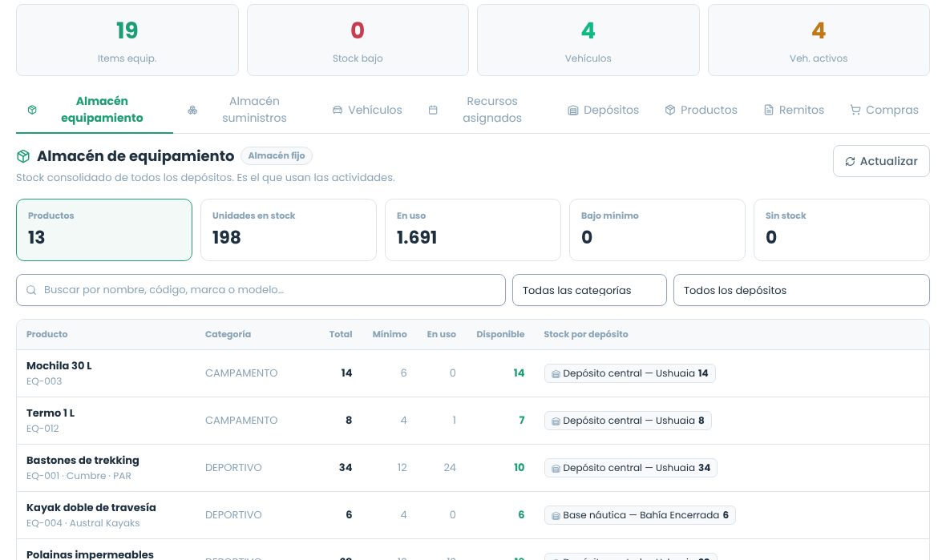Switch to the Remitos tab
946x560 pixels.
click(x=794, y=110)
